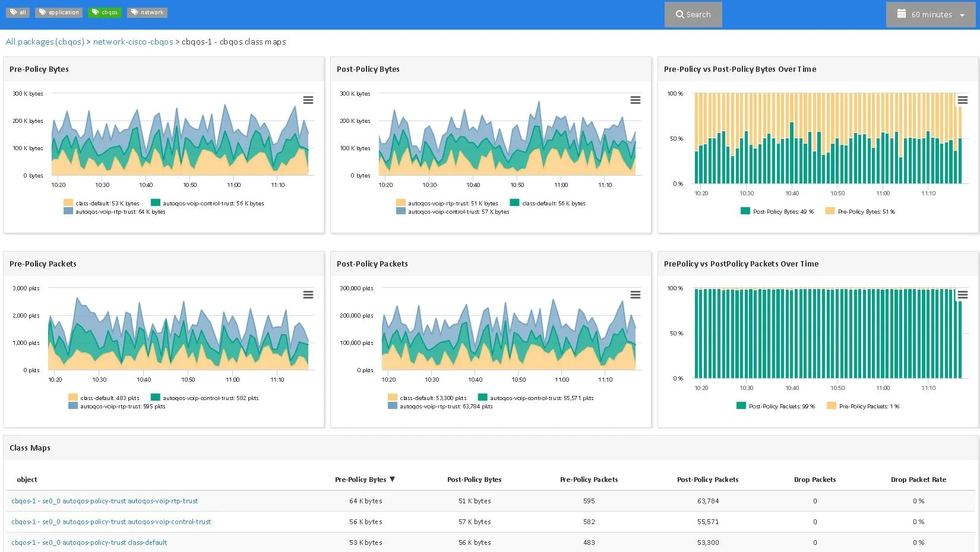Click the calendar icon beside 60 minutes

pos(901,14)
